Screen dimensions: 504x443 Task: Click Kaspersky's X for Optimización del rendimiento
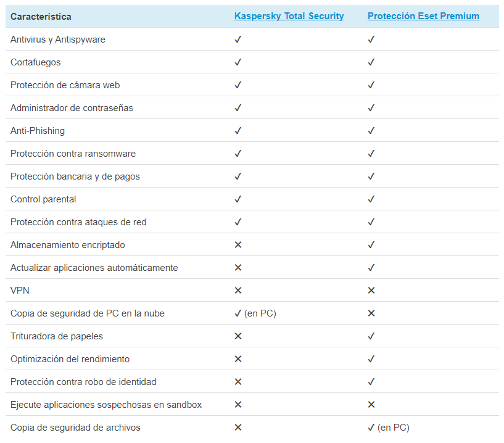pos(238,359)
